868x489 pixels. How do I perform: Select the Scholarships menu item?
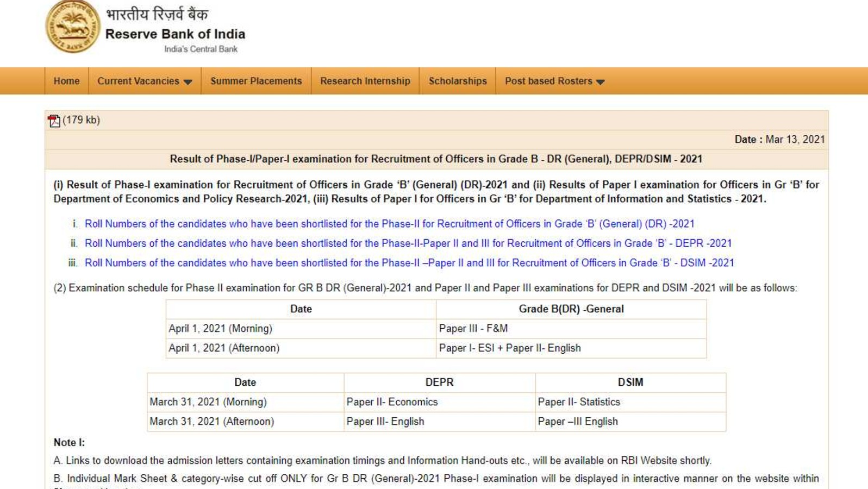click(x=458, y=81)
